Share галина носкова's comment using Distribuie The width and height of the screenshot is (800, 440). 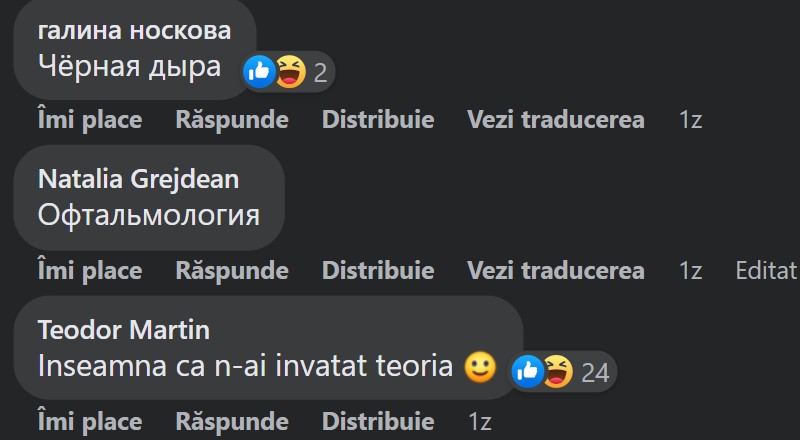click(x=378, y=121)
